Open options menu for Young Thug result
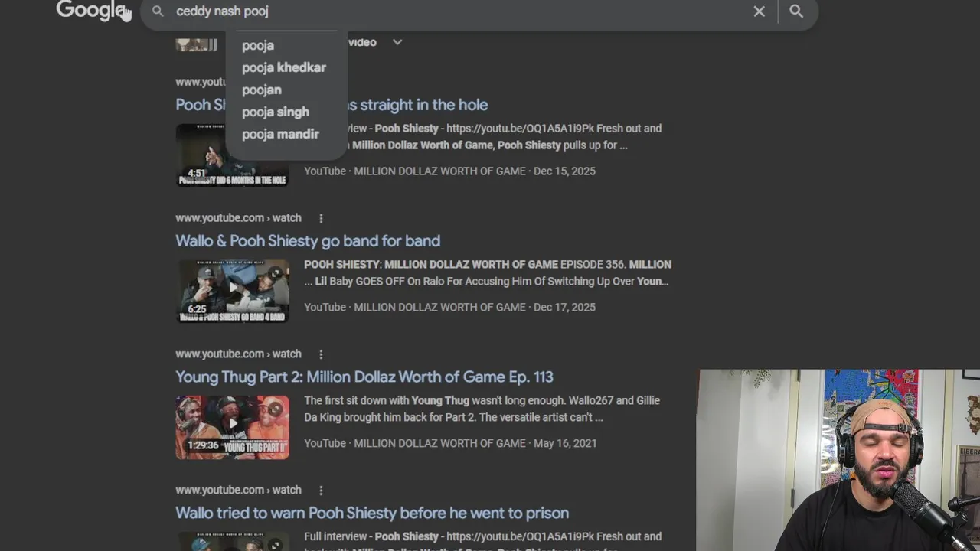 tap(321, 354)
